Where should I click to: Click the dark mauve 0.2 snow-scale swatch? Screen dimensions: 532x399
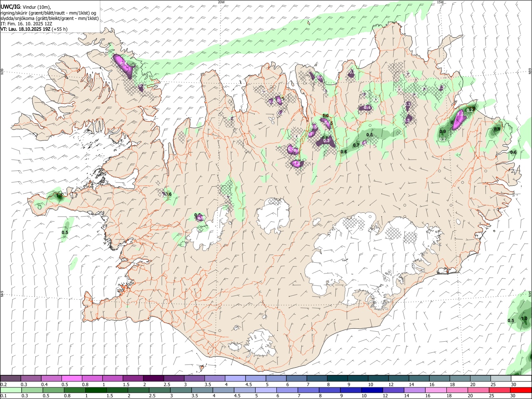[x=10, y=379]
